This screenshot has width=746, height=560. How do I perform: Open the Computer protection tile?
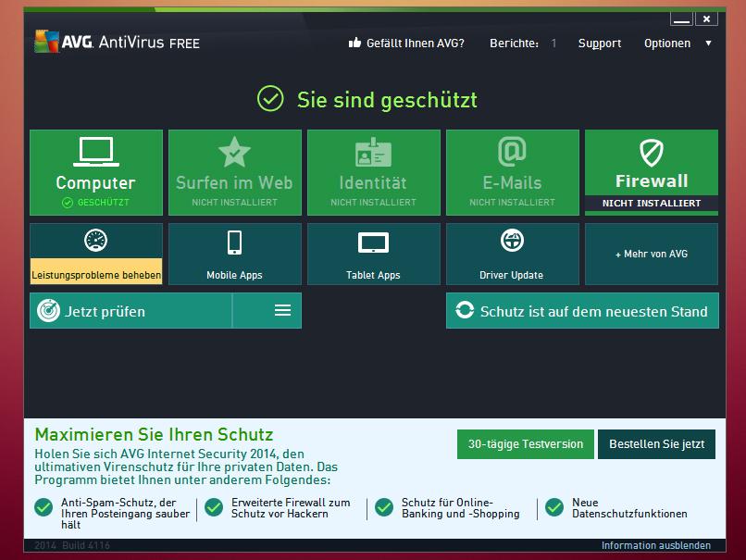pos(96,172)
